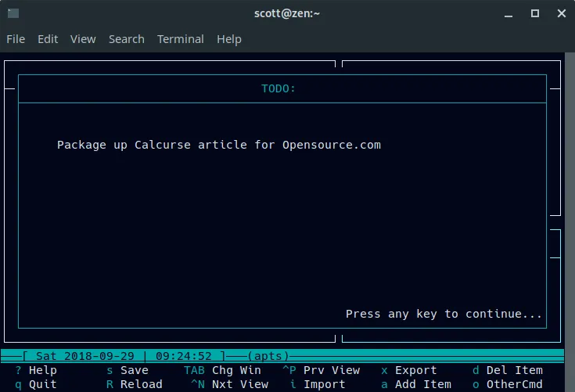The height and width of the screenshot is (392, 575).
Task: Click the 'a Add Item' command
Action: pyautogui.click(x=416, y=384)
